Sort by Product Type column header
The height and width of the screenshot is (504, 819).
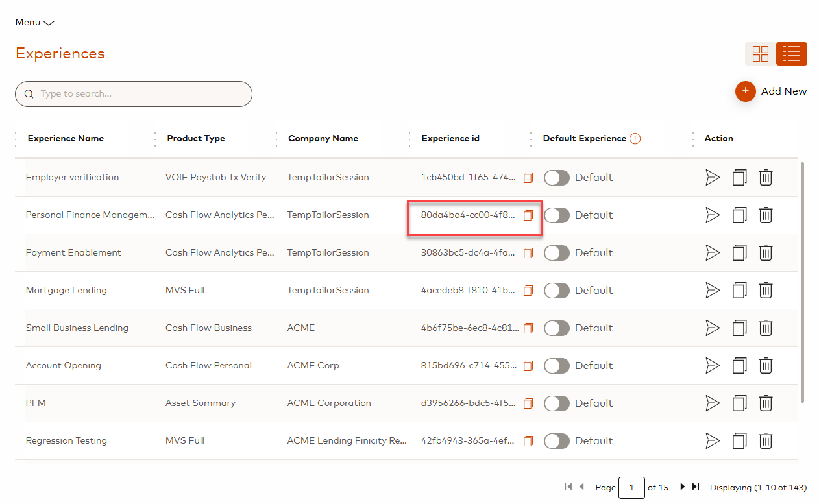pos(196,138)
